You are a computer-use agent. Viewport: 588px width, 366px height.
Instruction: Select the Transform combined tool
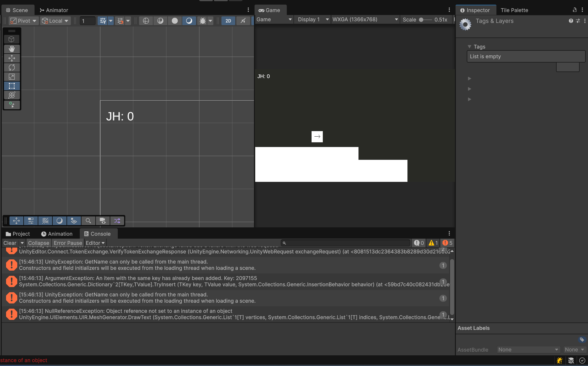pos(12,95)
